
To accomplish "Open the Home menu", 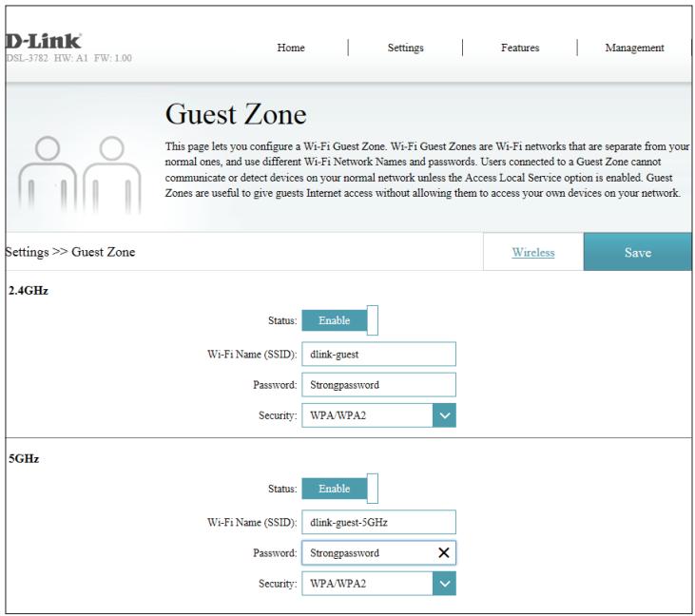I will (x=291, y=48).
